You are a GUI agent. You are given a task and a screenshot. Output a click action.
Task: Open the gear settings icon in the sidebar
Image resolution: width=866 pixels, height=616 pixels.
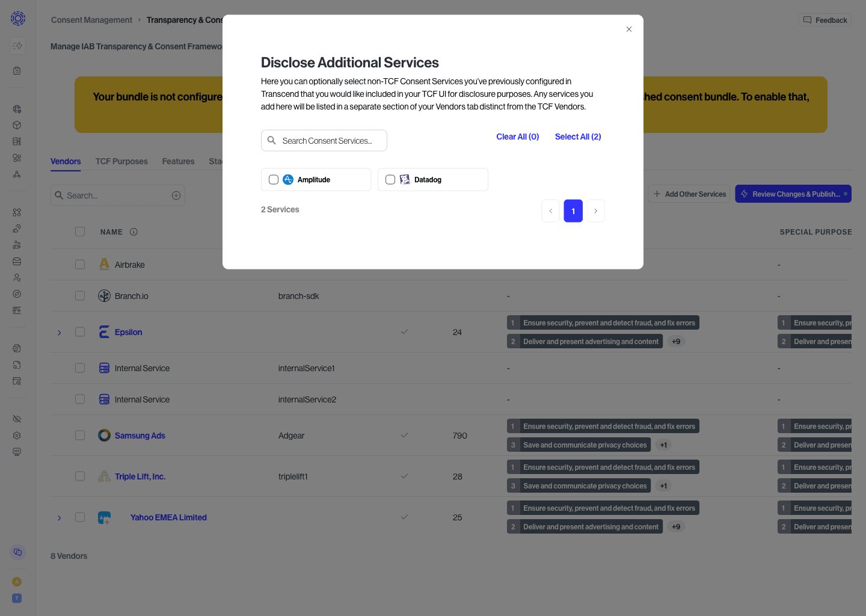[x=17, y=436]
